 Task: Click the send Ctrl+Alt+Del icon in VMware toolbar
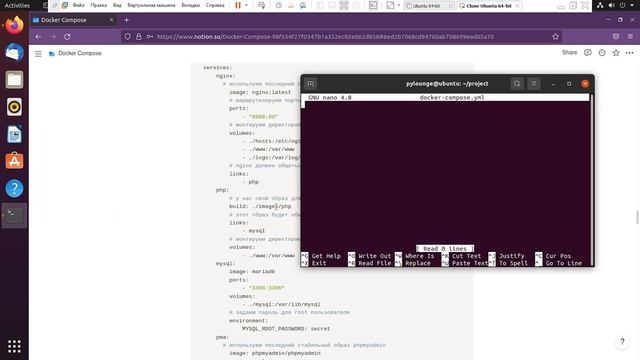point(262,5)
